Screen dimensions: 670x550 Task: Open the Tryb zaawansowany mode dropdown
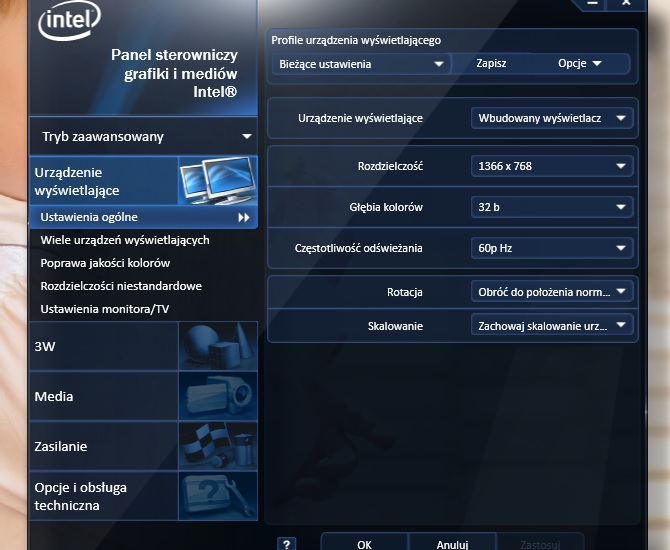(144, 137)
